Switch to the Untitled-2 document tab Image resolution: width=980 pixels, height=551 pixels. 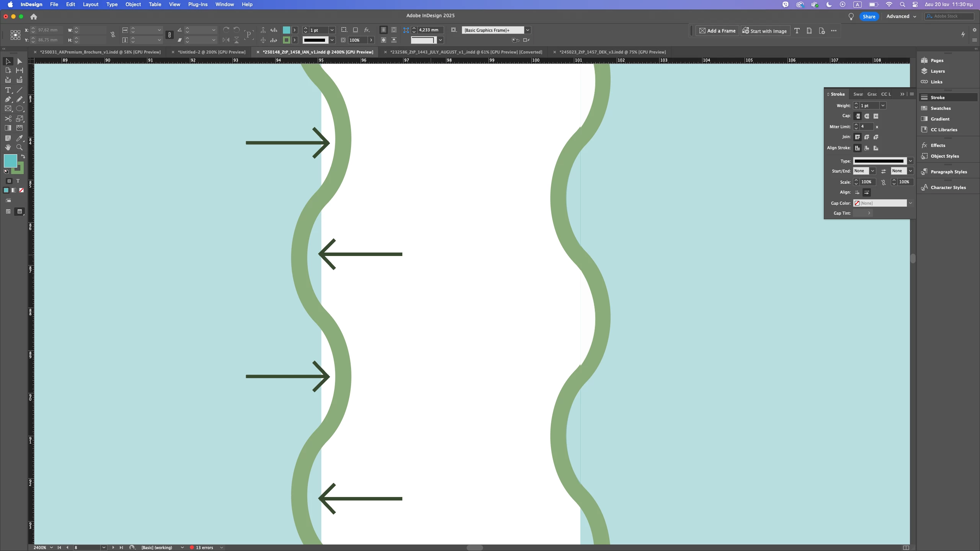coord(211,52)
